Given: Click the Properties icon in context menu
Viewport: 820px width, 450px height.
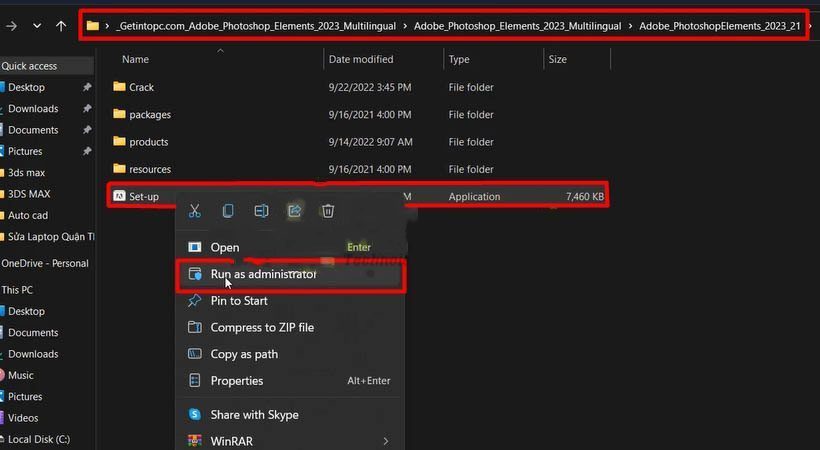Looking at the screenshot, I should pyautogui.click(x=195, y=380).
